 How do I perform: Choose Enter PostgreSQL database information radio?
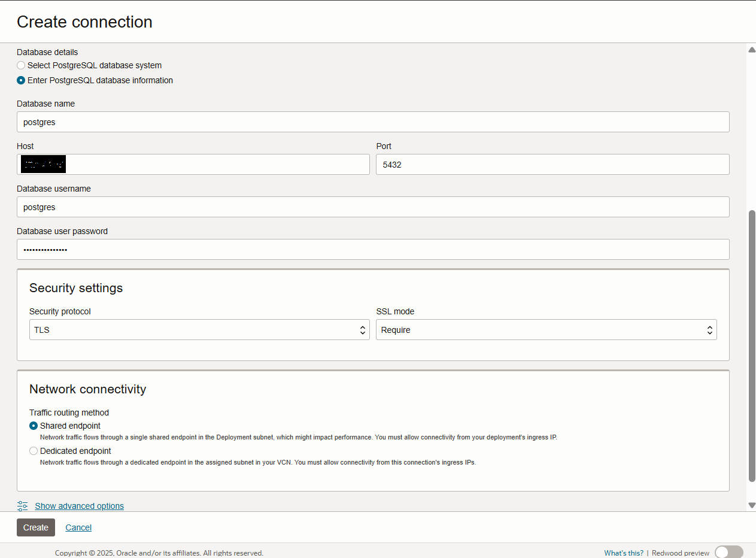tap(21, 80)
